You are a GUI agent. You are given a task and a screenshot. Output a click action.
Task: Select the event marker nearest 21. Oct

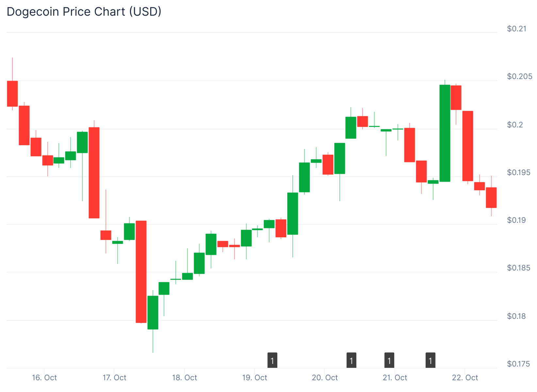point(389,360)
